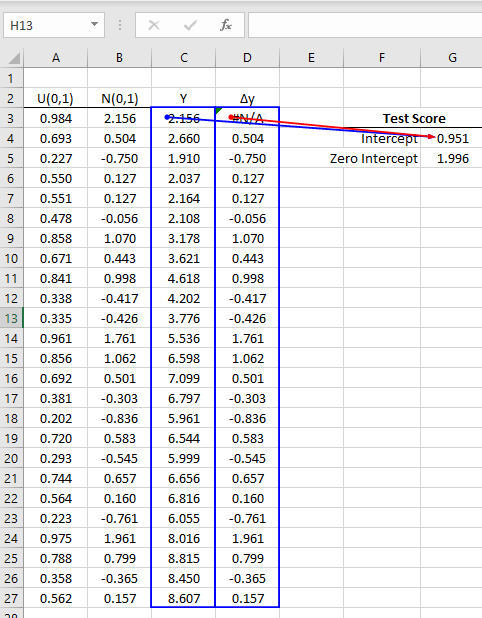Image resolution: width=482 pixels, height=618 pixels.
Task: Click the formula bar options dots handle
Action: pos(120,25)
